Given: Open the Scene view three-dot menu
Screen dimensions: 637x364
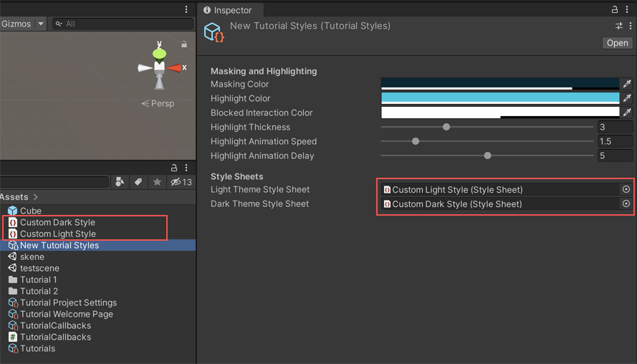Looking at the screenshot, I should (186, 10).
